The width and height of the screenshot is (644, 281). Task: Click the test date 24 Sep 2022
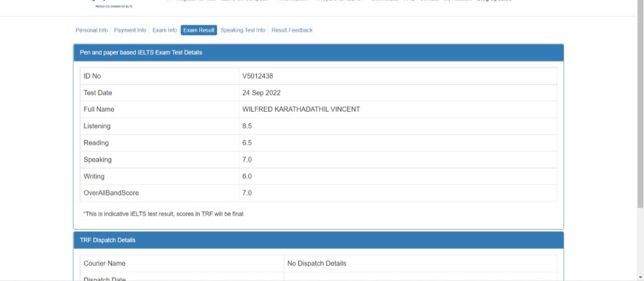click(x=261, y=93)
